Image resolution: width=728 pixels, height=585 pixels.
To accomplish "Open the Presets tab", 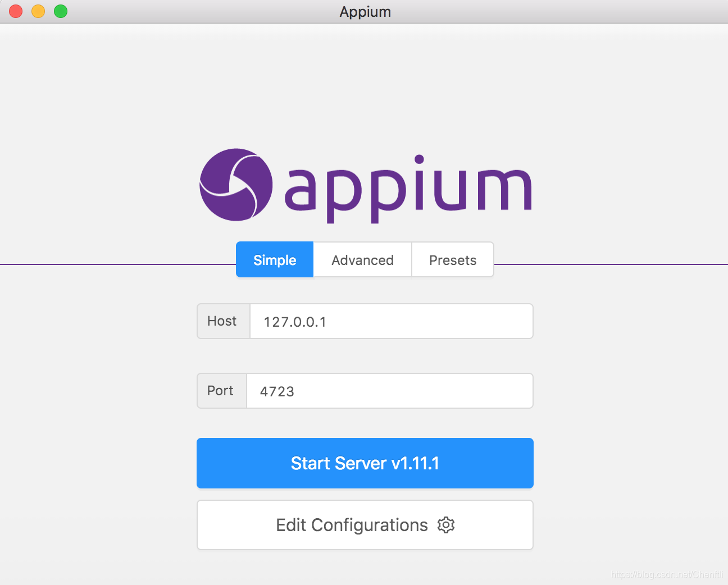I will tap(453, 260).
